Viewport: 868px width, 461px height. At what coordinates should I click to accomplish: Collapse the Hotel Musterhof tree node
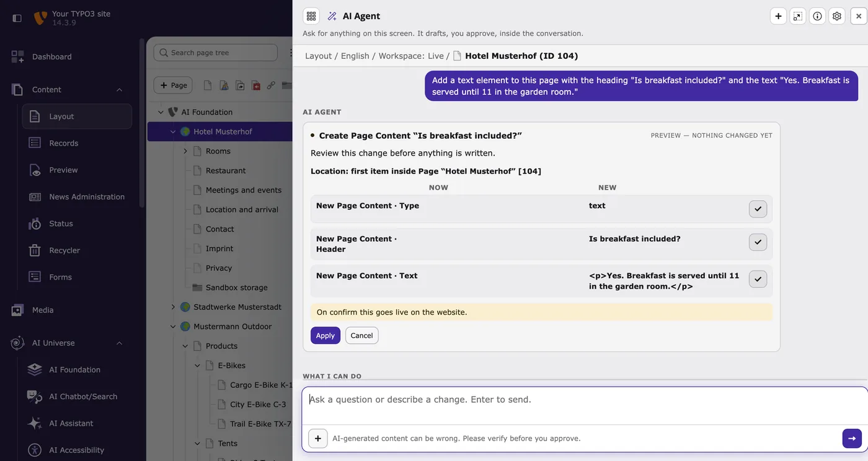pyautogui.click(x=173, y=131)
